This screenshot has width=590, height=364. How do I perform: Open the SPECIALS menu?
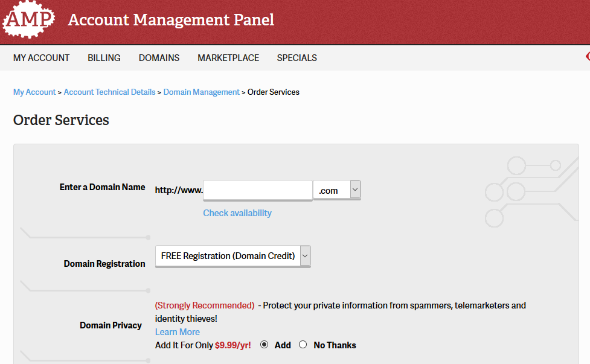point(297,58)
